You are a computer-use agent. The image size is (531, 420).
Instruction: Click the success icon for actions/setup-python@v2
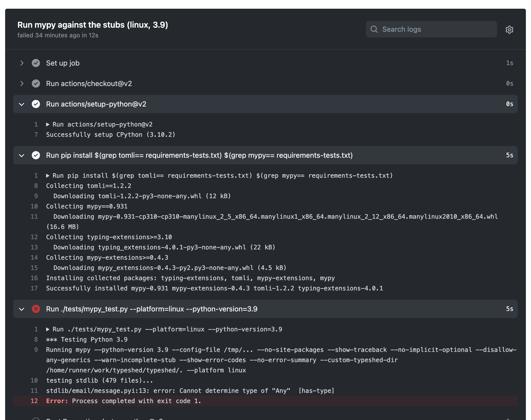[36, 104]
